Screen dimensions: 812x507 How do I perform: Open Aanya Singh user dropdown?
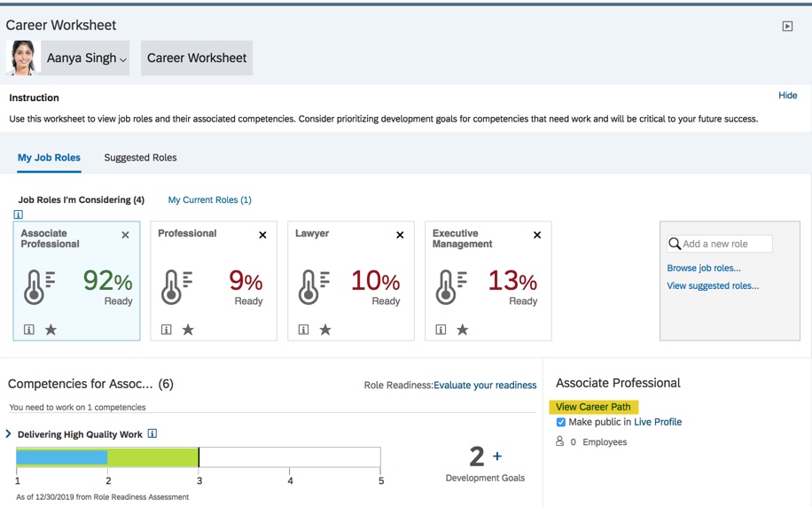[x=87, y=58]
